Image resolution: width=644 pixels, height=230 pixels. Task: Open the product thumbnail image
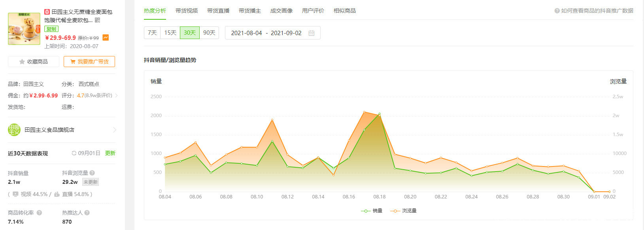point(24,29)
